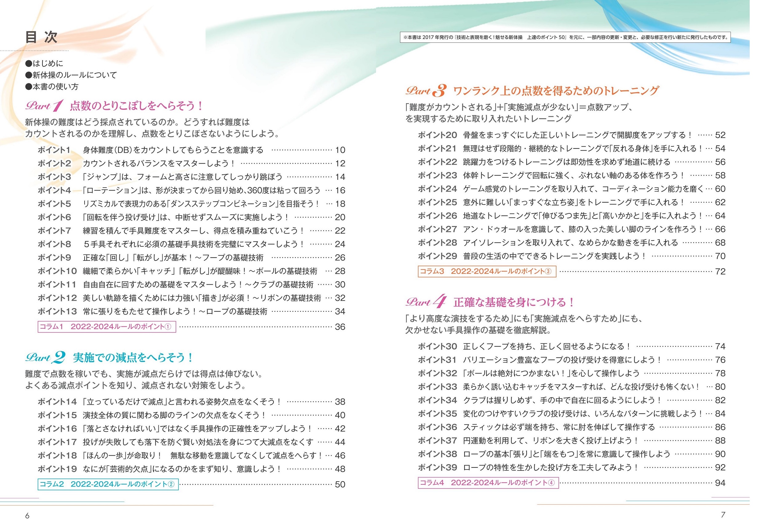Open ポイント4 ローテーション entry

click(191, 190)
